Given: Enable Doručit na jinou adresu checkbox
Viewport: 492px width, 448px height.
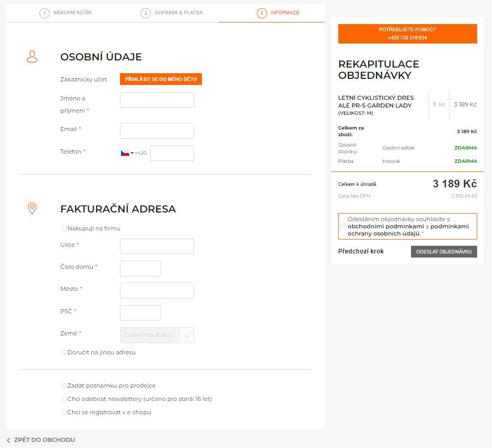Looking at the screenshot, I should tap(65, 353).
